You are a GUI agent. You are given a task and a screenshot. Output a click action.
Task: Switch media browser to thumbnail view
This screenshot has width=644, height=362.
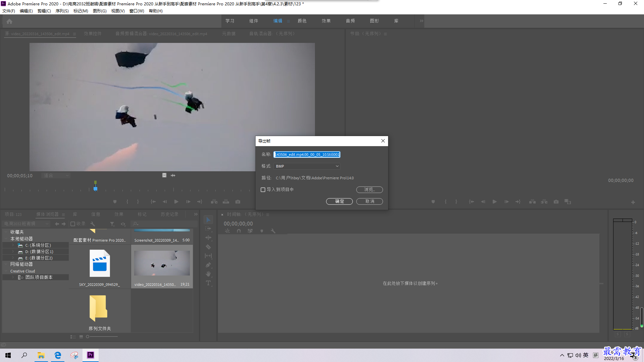click(x=81, y=337)
